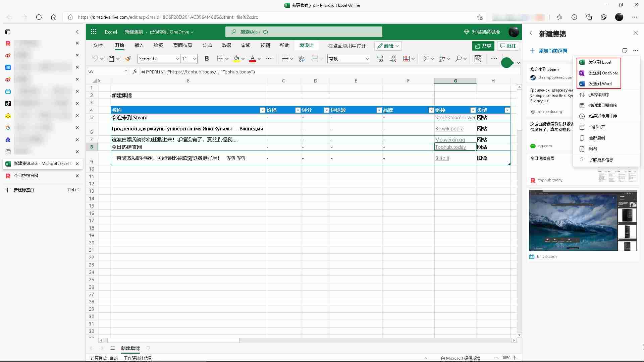Add a note in the collection pane
Screen dimensions: 644x362
[x=625, y=51]
